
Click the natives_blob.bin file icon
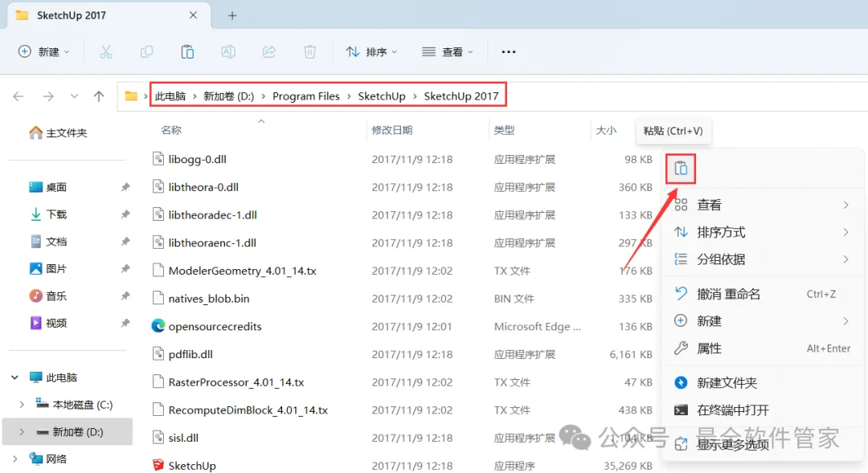(x=158, y=298)
